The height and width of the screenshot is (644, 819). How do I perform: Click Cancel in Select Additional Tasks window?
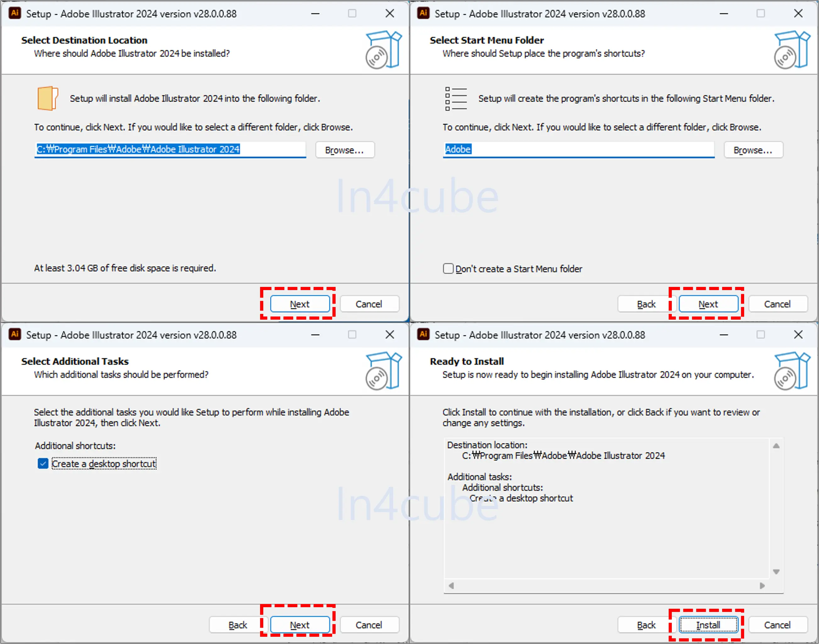tap(369, 625)
